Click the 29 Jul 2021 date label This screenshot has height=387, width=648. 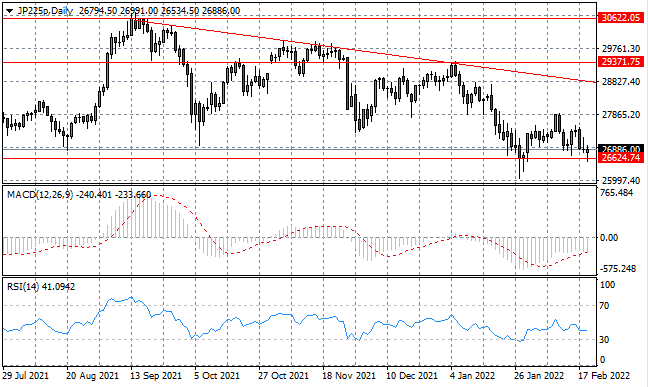point(26,375)
